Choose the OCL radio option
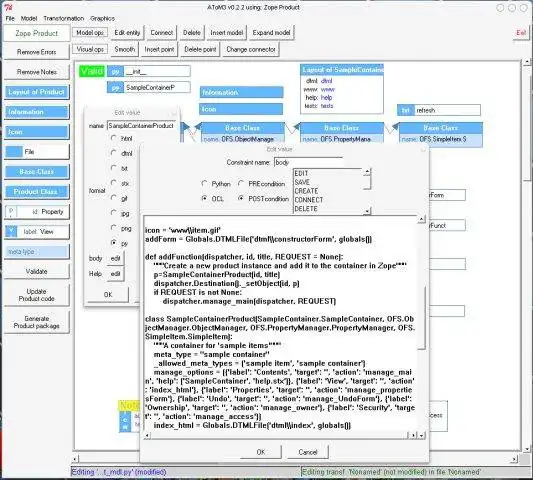This screenshot has height=480, width=533. click(x=204, y=198)
